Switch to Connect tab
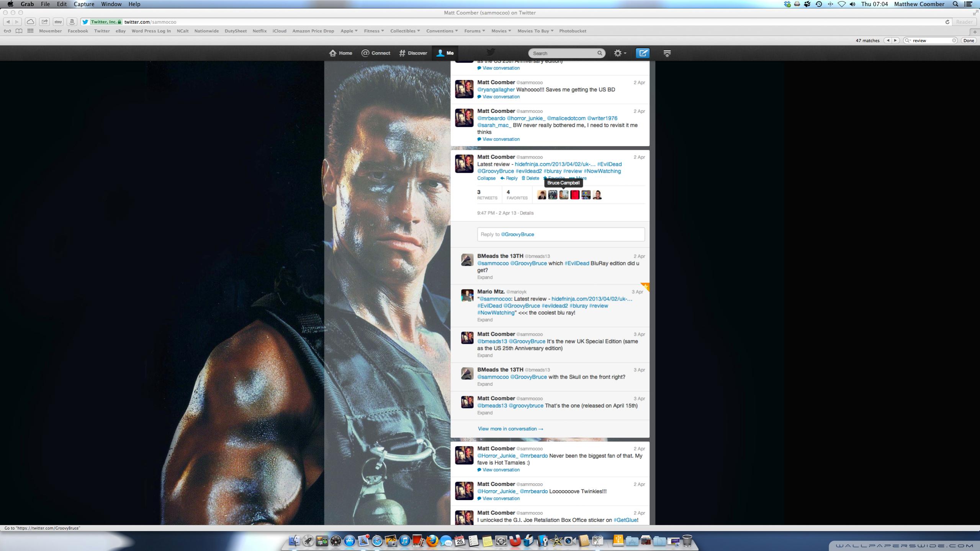Viewport: 980px width, 551px height. [376, 53]
